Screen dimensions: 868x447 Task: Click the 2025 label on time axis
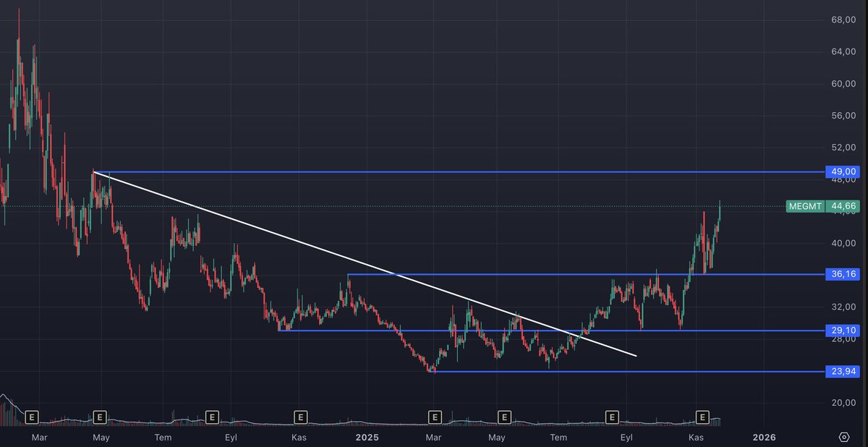point(367,437)
